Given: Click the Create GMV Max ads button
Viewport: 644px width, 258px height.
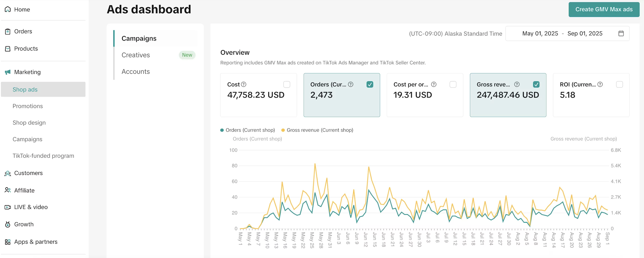Looking at the screenshot, I should (604, 9).
